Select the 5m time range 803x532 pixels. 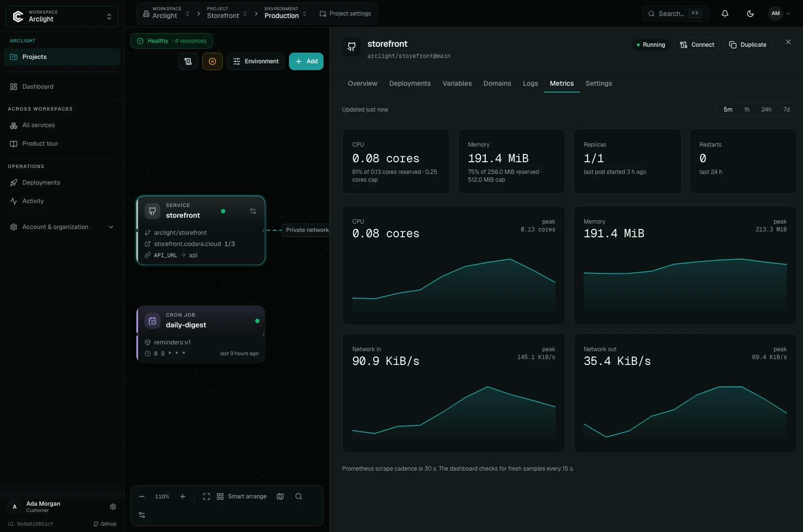point(728,110)
